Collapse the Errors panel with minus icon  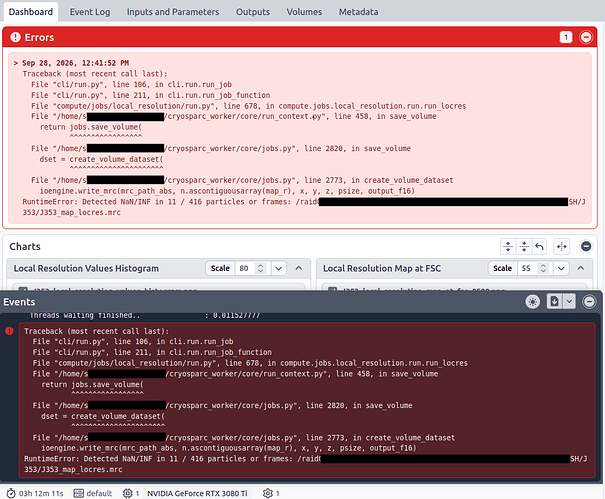coord(586,37)
